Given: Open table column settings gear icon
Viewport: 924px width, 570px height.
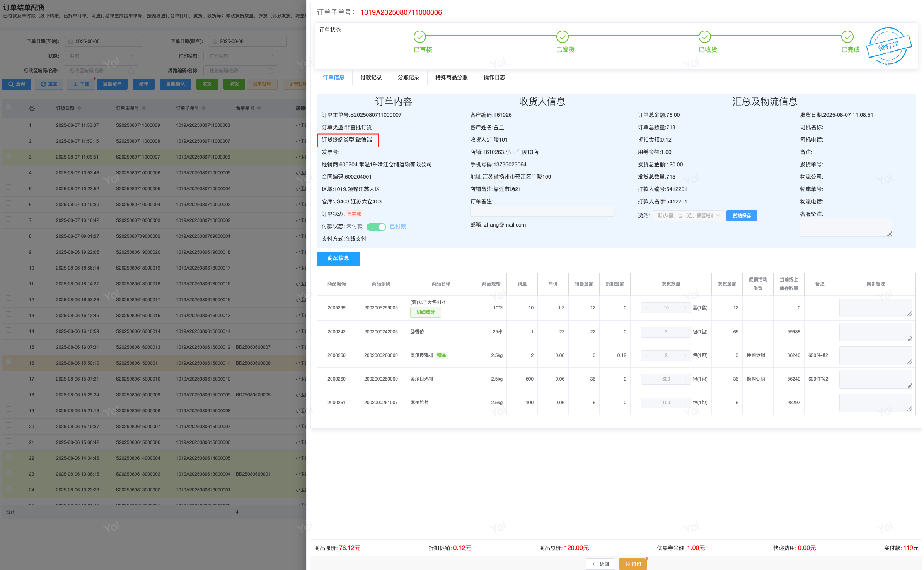Looking at the screenshot, I should click(x=32, y=108).
